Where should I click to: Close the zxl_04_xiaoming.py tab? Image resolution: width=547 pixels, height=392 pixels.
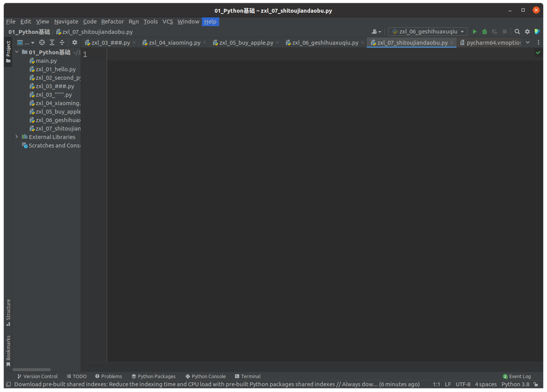(205, 42)
